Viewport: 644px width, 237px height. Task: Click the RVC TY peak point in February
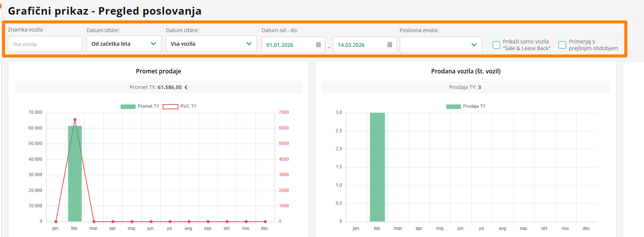(75, 120)
